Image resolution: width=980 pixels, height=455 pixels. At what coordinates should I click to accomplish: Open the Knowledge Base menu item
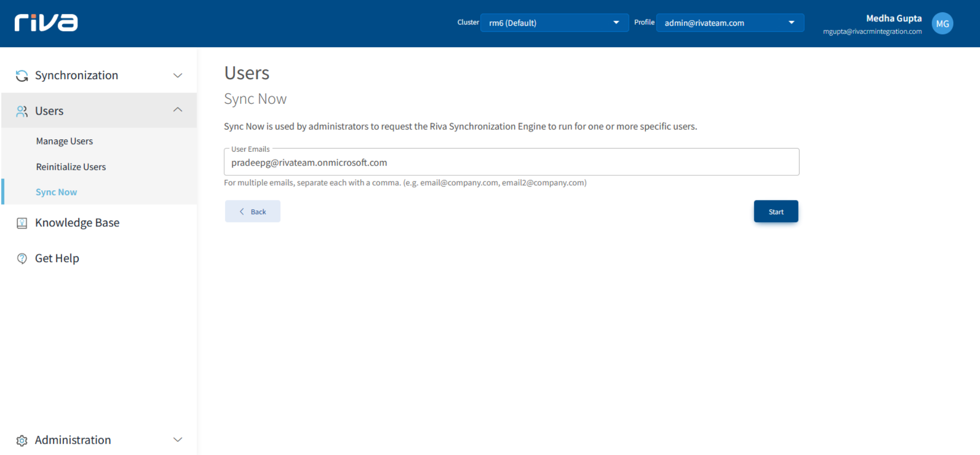[x=77, y=223]
